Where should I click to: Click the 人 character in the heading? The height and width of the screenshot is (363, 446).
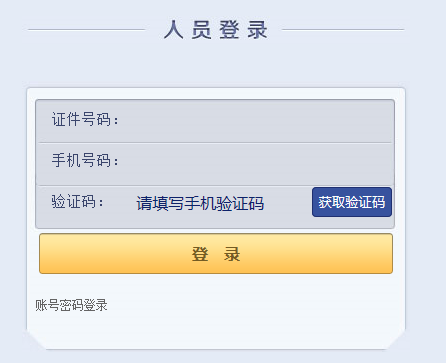173,30
